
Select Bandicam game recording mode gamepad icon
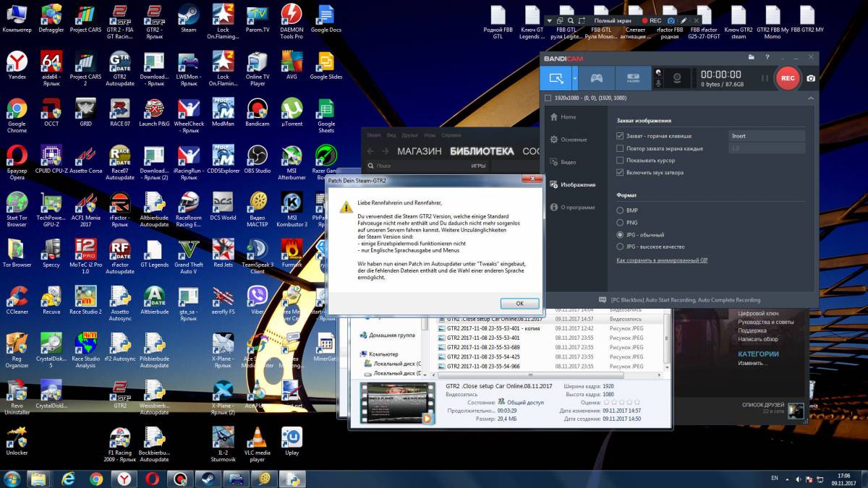(x=596, y=77)
